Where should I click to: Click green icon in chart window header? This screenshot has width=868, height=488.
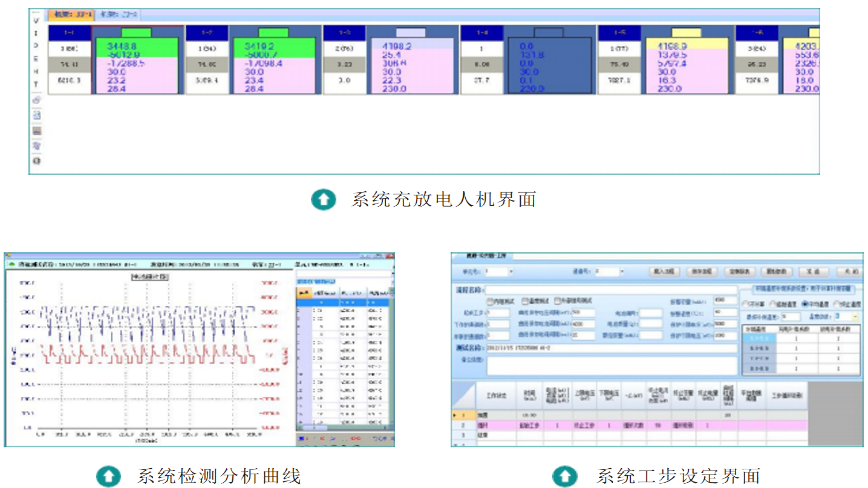[x=12, y=264]
